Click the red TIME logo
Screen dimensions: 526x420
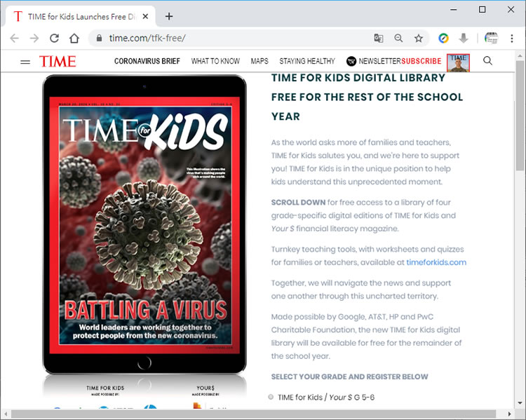[x=58, y=62]
